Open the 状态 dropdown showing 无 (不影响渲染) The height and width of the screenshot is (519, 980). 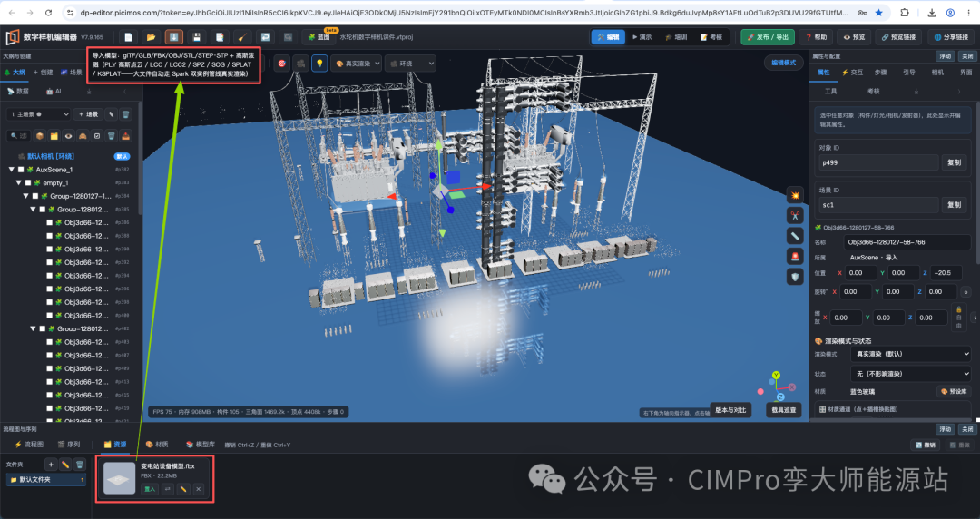pos(911,373)
